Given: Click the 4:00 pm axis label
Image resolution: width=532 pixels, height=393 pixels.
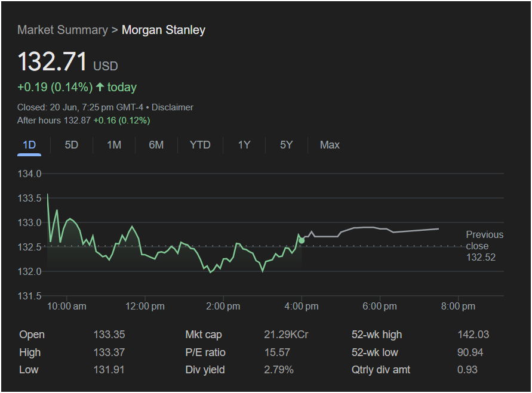Looking at the screenshot, I should 302,307.
